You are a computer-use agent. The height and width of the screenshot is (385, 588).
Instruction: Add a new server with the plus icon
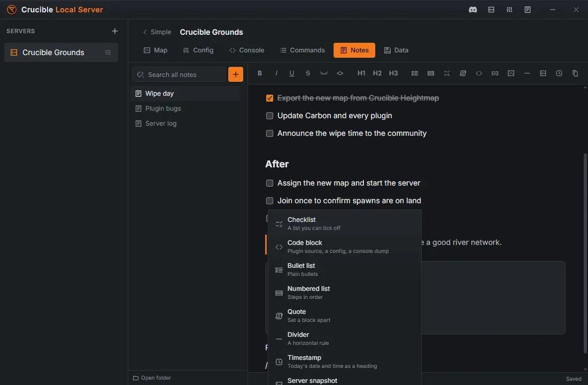[115, 31]
